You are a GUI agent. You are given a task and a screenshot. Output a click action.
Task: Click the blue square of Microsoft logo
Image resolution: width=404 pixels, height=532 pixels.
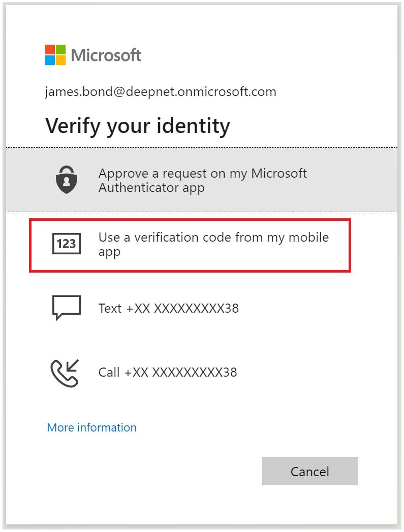tap(50, 60)
